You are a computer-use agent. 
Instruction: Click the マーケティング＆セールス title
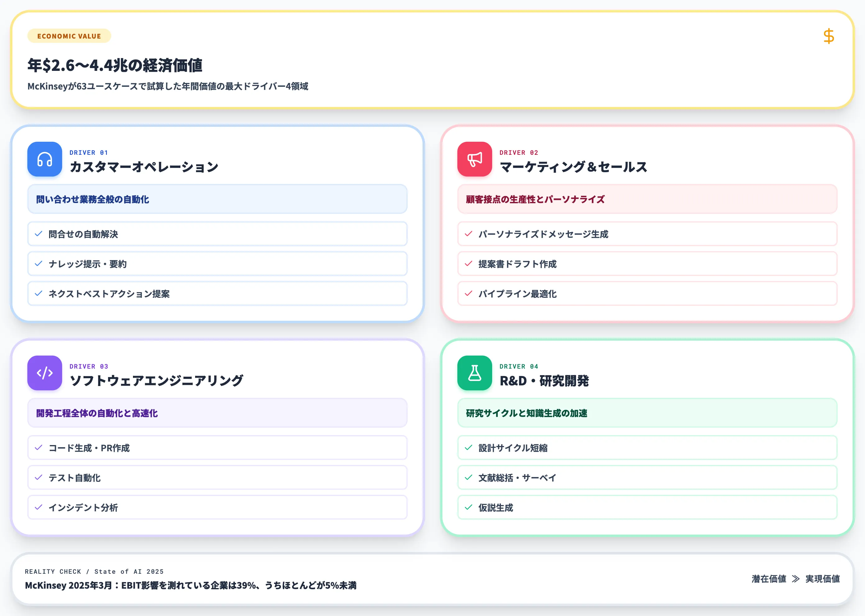(573, 167)
